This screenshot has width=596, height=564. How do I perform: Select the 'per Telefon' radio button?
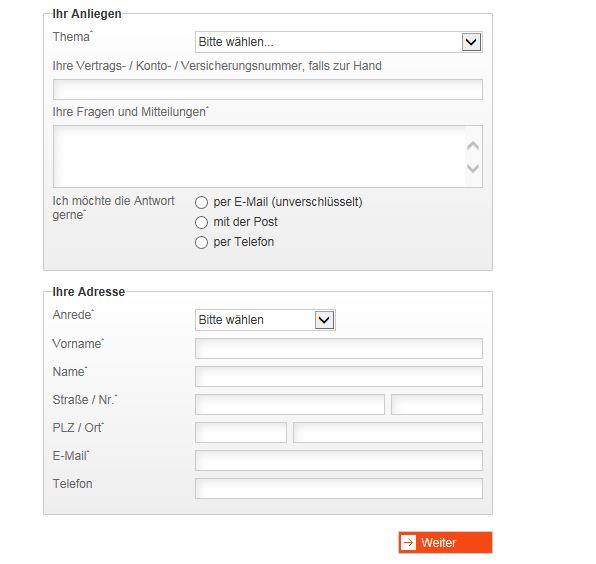coord(201,242)
